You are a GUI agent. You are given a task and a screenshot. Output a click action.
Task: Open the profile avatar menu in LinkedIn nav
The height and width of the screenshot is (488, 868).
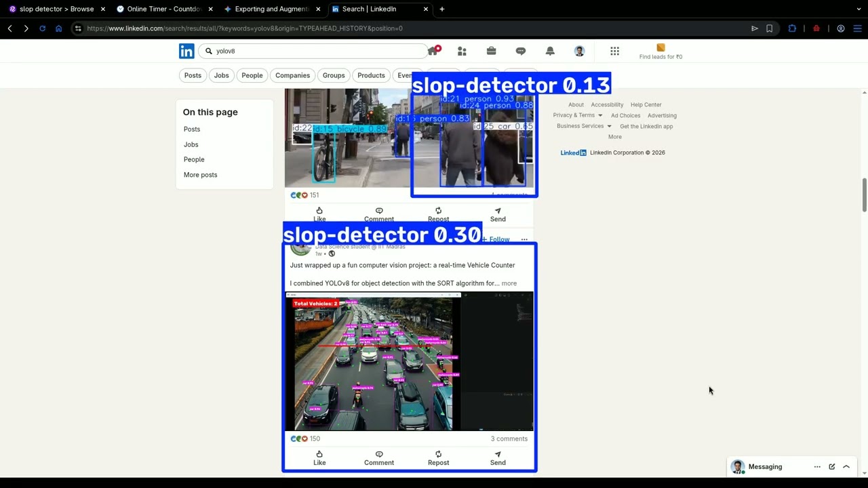tap(579, 51)
